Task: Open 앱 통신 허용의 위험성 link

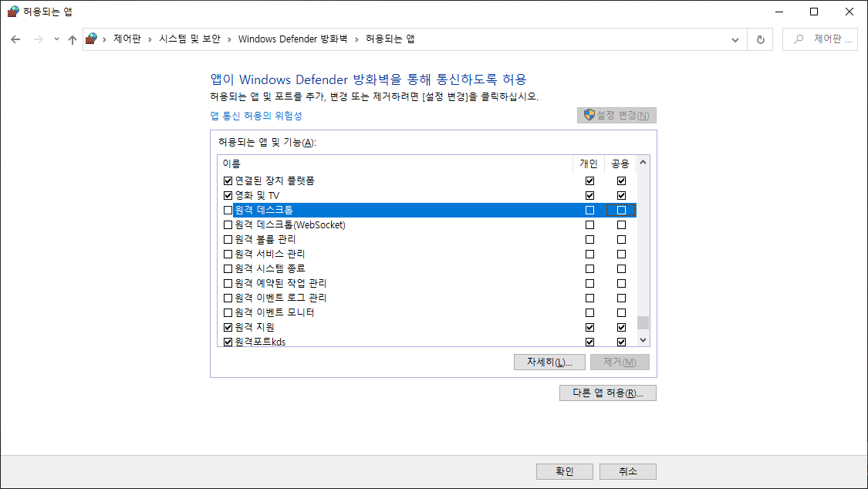Action: coord(255,116)
